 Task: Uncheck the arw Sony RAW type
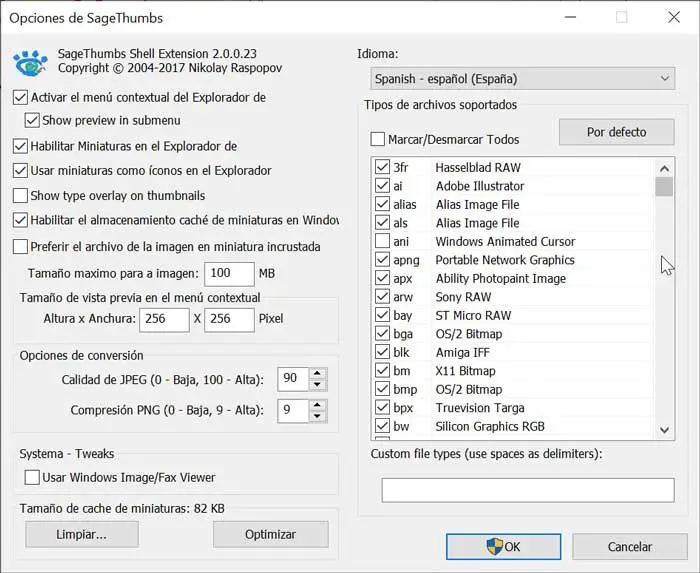382,297
